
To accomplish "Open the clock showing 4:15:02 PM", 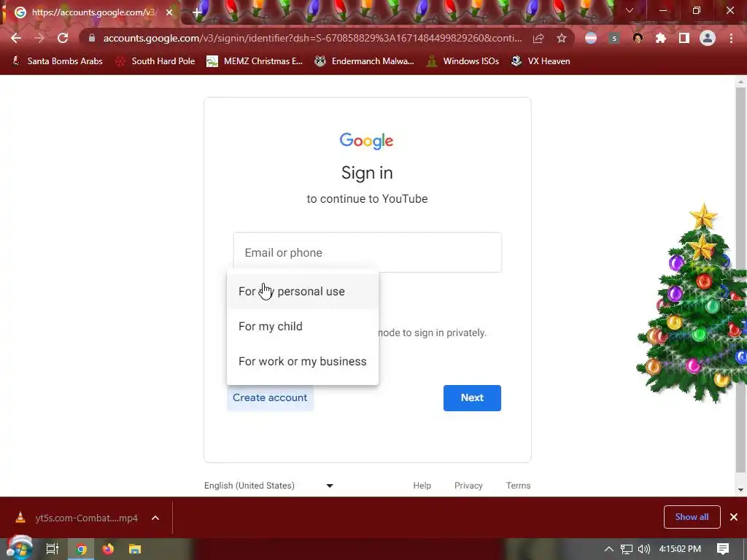I will click(680, 549).
